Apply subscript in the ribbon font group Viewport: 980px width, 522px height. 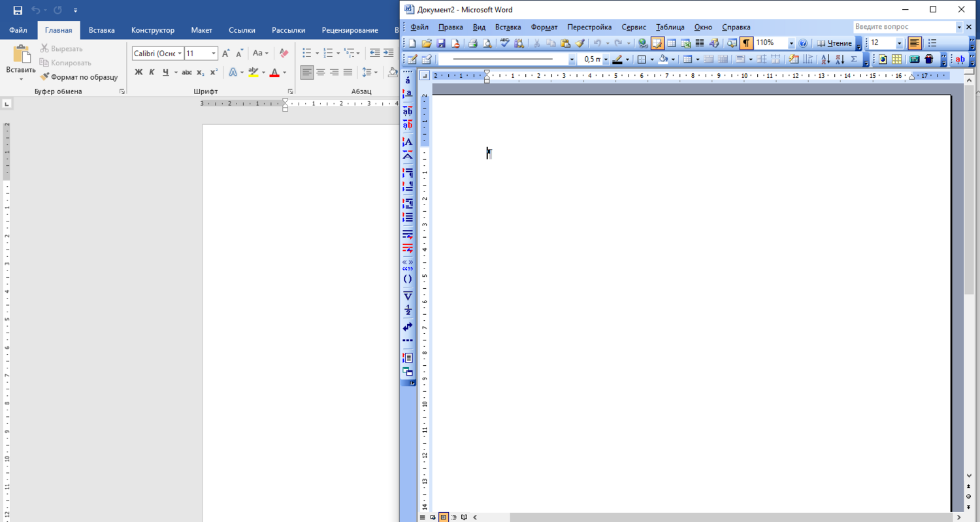tap(201, 72)
